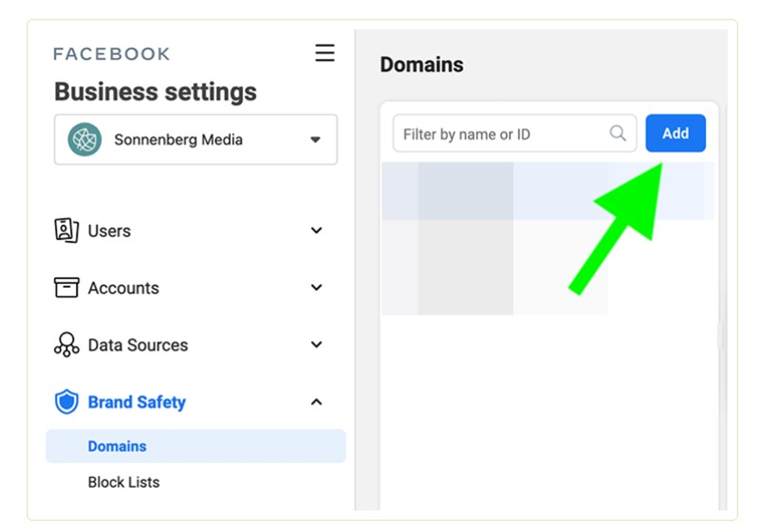Click the Data Sources nodes icon

66,345
